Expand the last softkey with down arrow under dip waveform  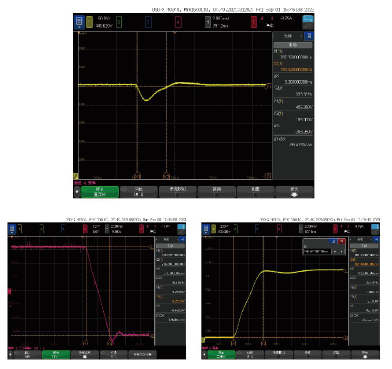coord(294,192)
